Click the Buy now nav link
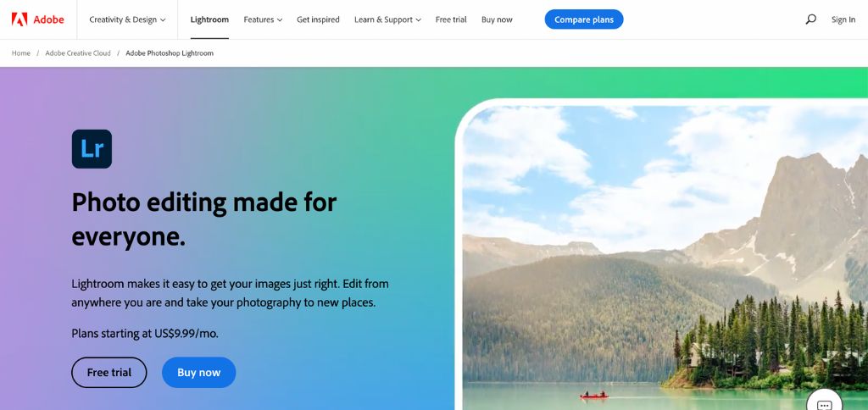 point(497,19)
